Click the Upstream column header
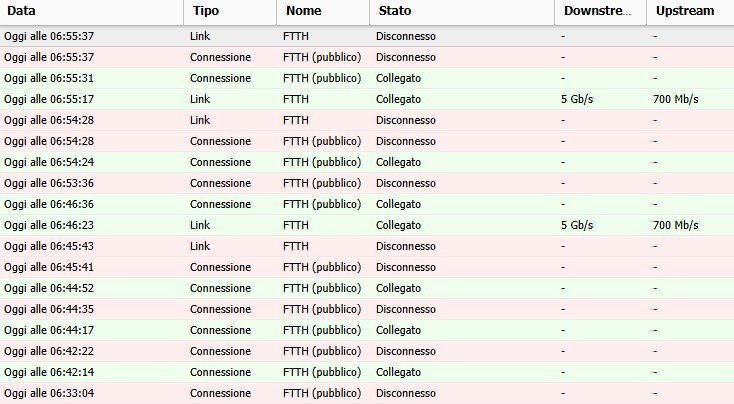Image resolution: width=734 pixels, height=404 pixels. [x=690, y=11]
